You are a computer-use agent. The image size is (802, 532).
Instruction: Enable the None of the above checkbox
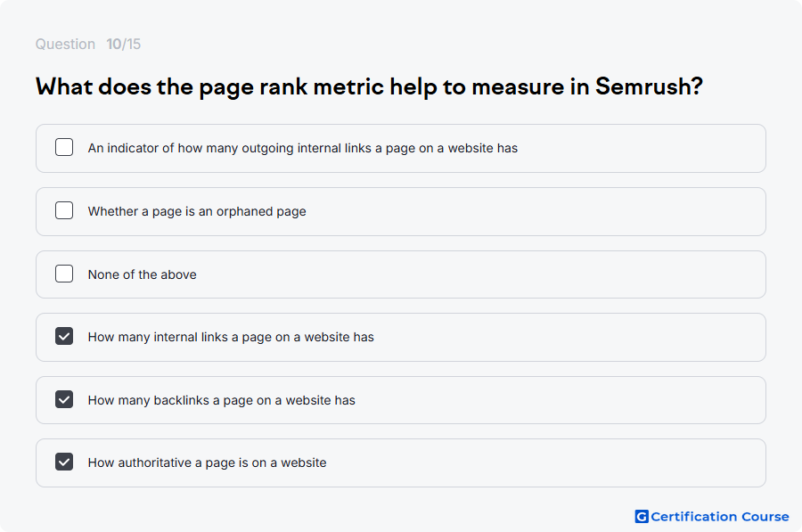64,274
